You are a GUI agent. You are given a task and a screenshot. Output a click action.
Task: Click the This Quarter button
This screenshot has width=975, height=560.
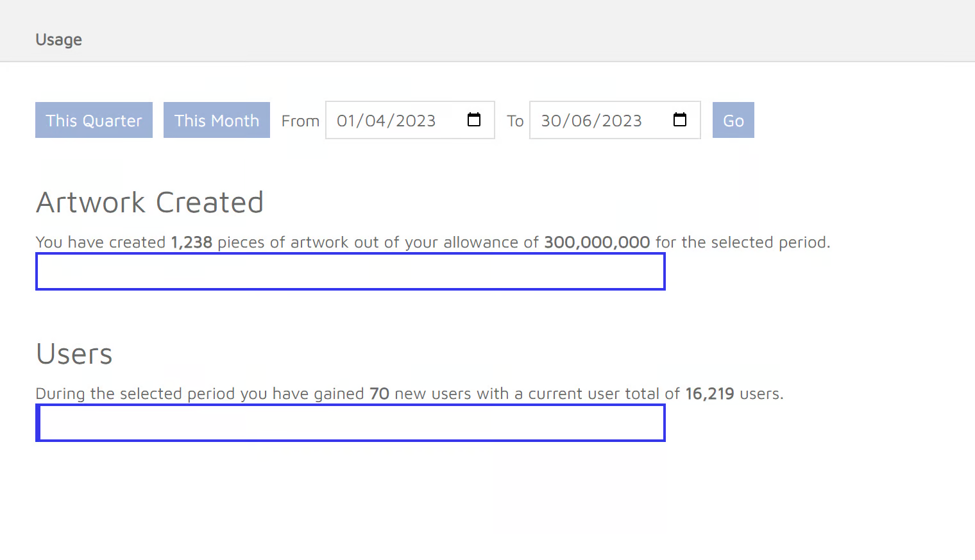tap(94, 120)
